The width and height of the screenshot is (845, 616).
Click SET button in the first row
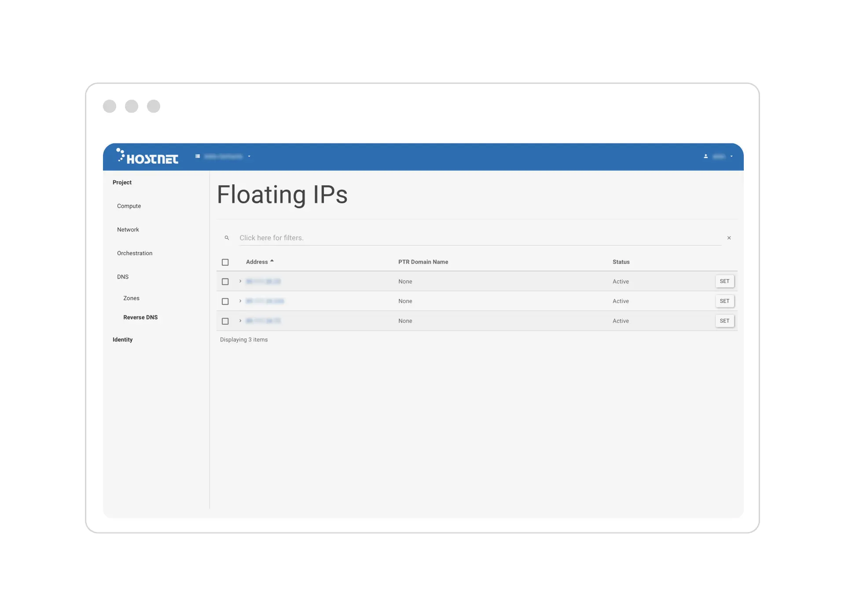(x=724, y=281)
